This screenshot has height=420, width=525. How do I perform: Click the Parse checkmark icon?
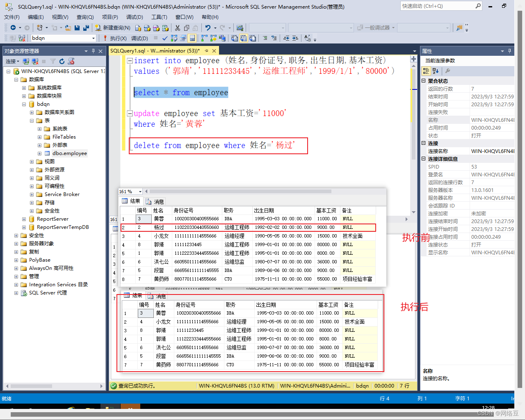164,38
